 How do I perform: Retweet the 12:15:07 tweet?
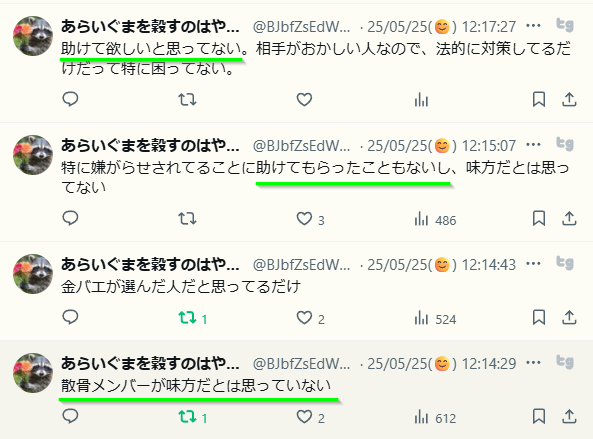[187, 219]
